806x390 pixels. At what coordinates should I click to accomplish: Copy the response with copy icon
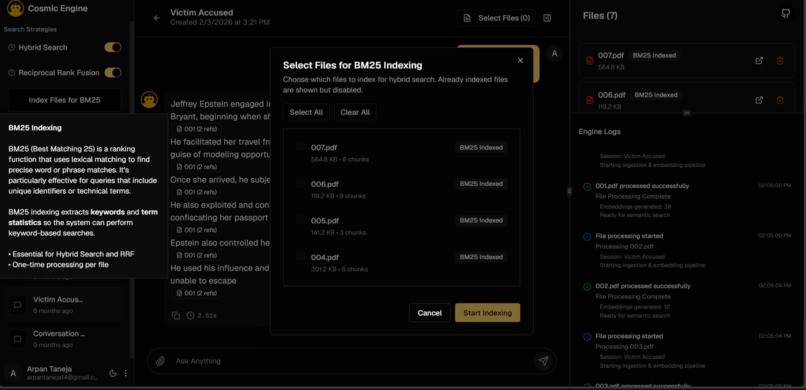tap(176, 315)
